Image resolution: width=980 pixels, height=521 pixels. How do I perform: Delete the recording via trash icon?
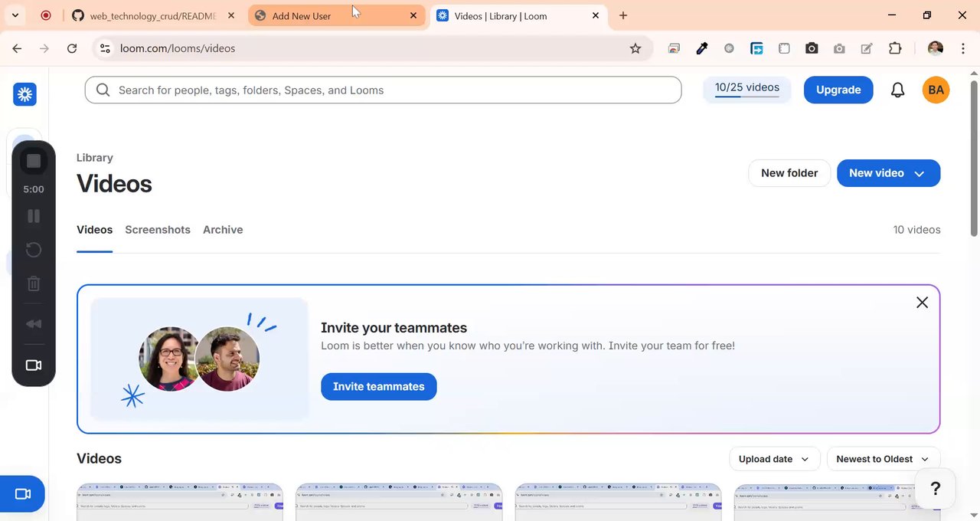point(34,283)
